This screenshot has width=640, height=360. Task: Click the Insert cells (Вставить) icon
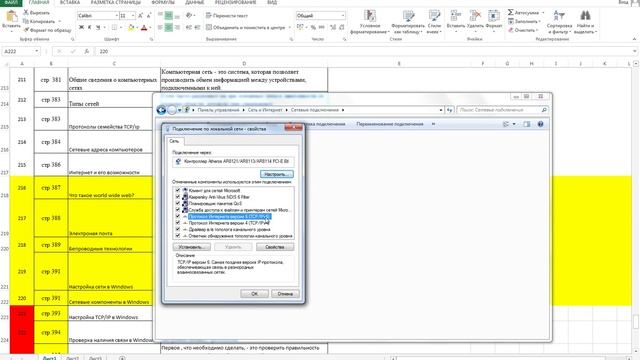[455, 16]
